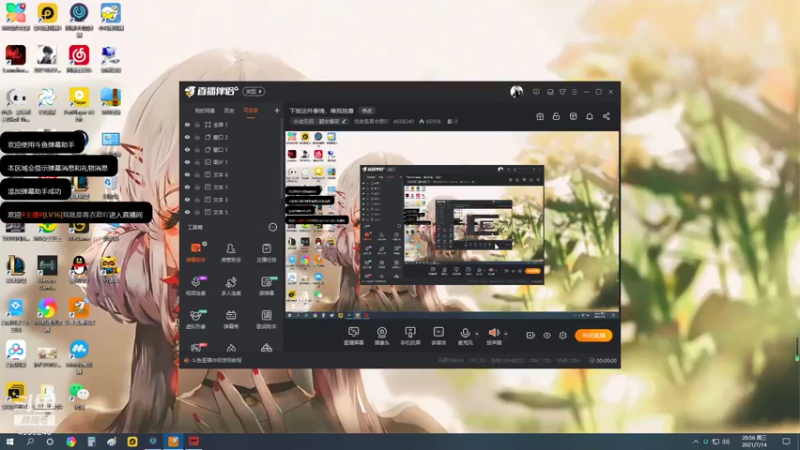This screenshot has height=450, width=800.
Task: Open the Windows Start menu
Action: (10, 441)
